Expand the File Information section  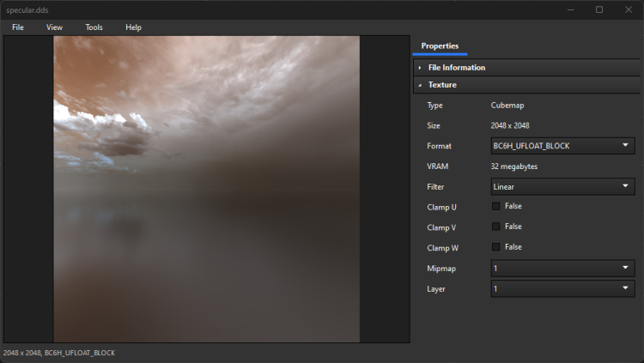tap(456, 67)
